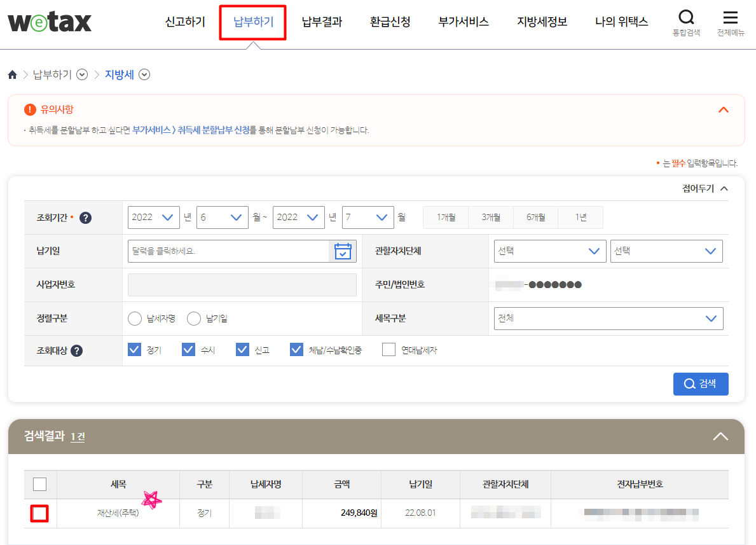This screenshot has height=545, width=756.
Task: Open the end year 2022 dropdown
Action: click(x=298, y=217)
